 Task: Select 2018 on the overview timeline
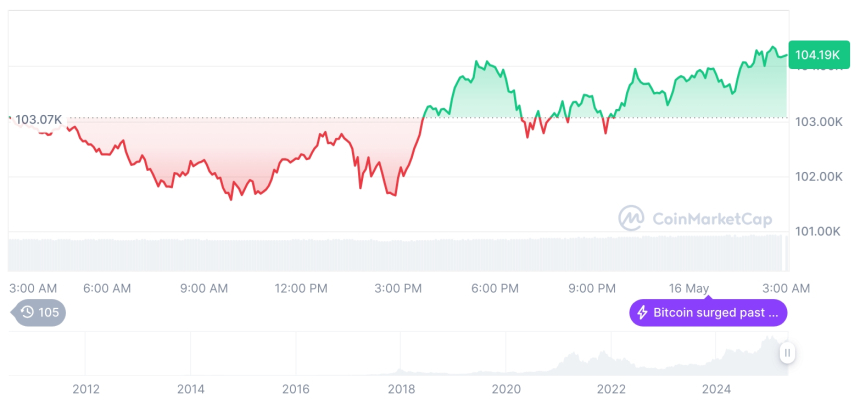click(401, 389)
